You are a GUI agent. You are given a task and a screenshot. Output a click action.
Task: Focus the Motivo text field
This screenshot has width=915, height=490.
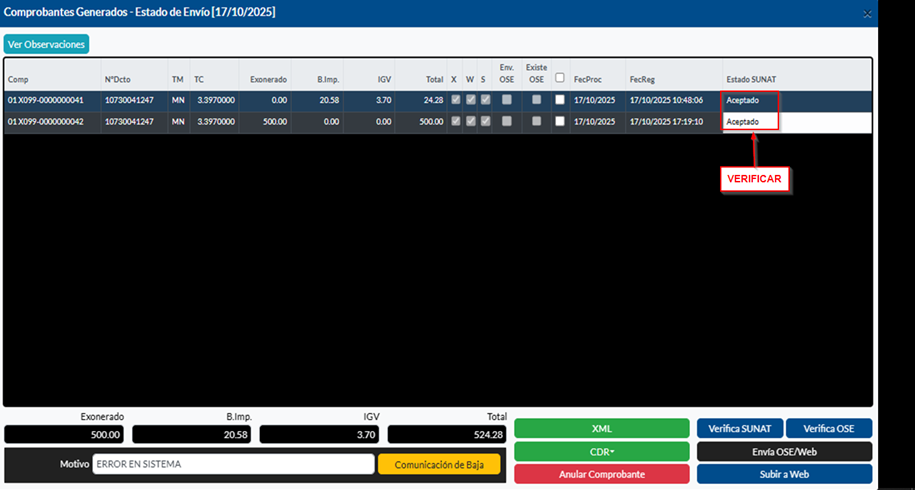tap(233, 464)
